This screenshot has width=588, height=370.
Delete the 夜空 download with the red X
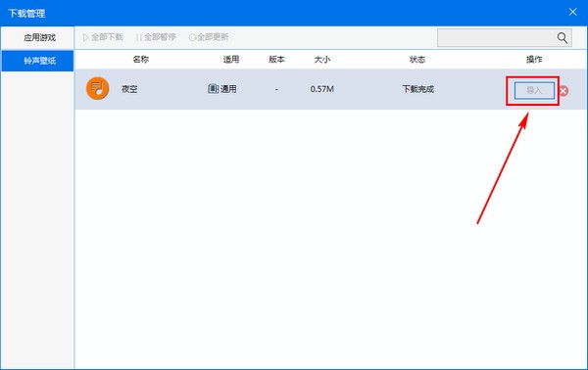coord(563,91)
